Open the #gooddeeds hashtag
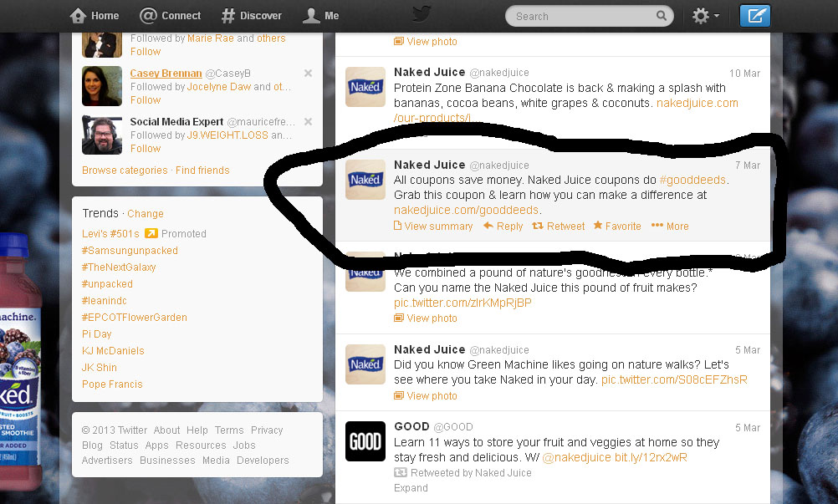The width and height of the screenshot is (838, 504). (x=692, y=180)
